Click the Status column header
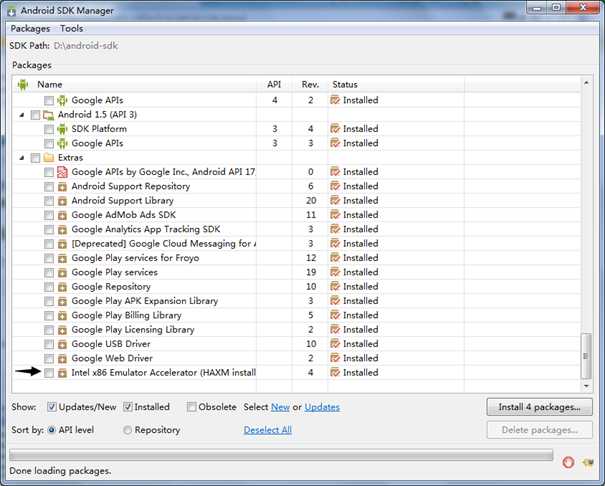 pyautogui.click(x=345, y=84)
